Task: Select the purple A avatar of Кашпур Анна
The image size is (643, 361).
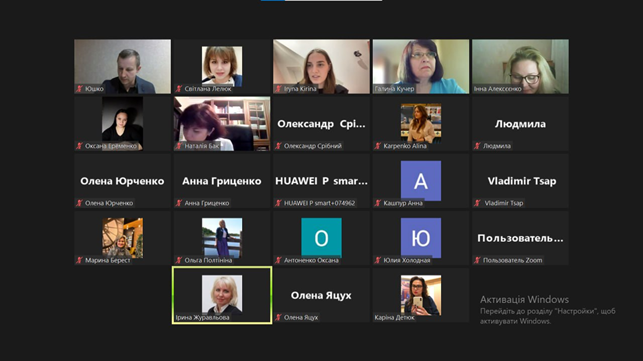Action: pyautogui.click(x=421, y=181)
